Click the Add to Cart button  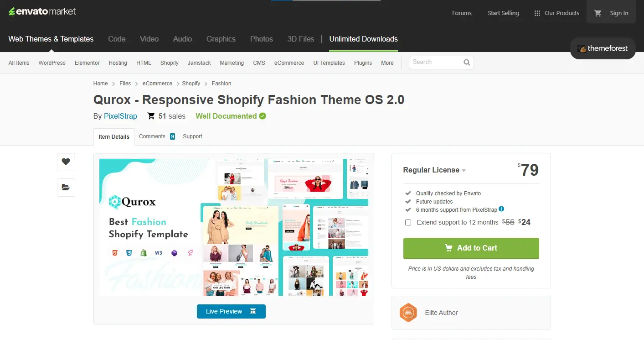click(x=471, y=248)
